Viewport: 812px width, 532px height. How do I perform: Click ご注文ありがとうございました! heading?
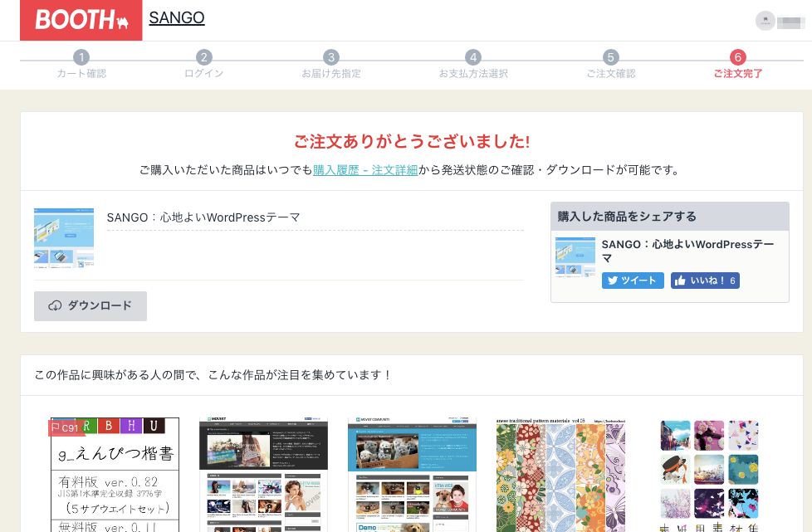pyautogui.click(x=412, y=141)
